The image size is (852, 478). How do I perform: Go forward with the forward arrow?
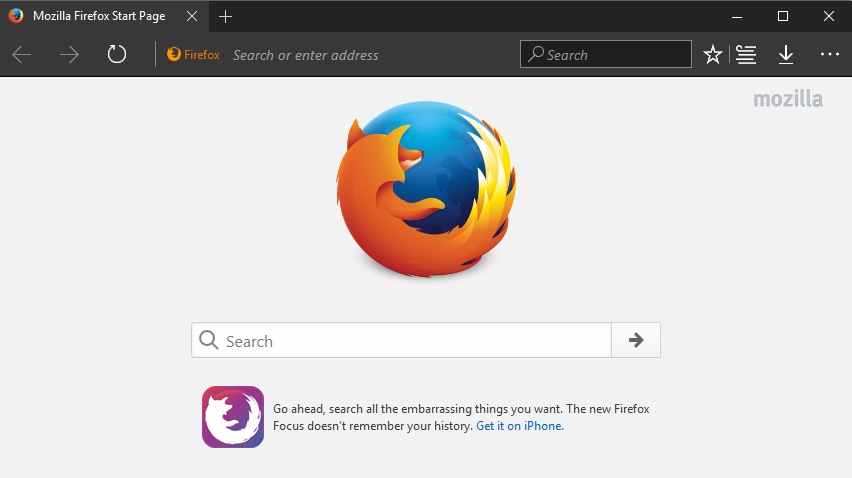pos(69,54)
